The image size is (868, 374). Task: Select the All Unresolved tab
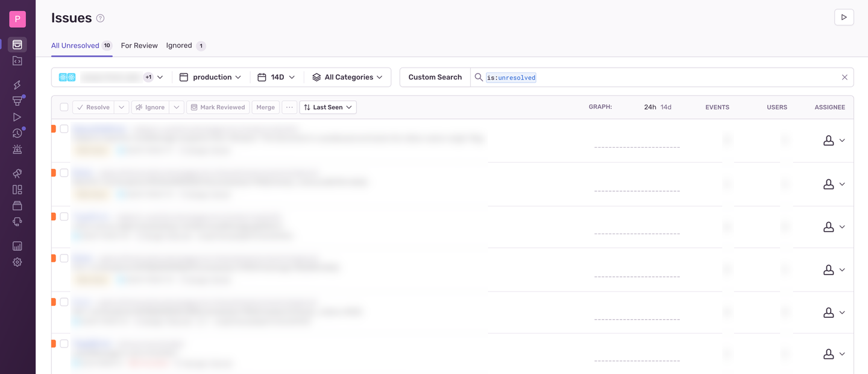tap(81, 46)
